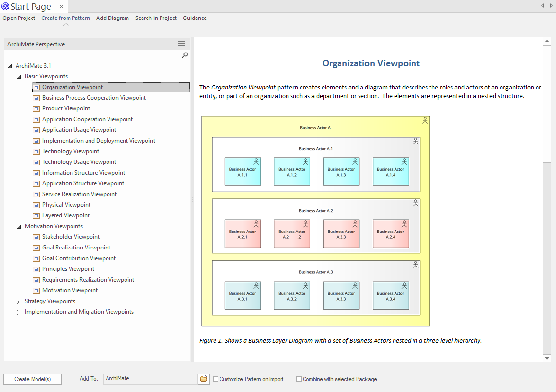This screenshot has width=556, height=392.
Task: Collapse the Motivation Viewpoints tree node
Action: pyautogui.click(x=19, y=227)
